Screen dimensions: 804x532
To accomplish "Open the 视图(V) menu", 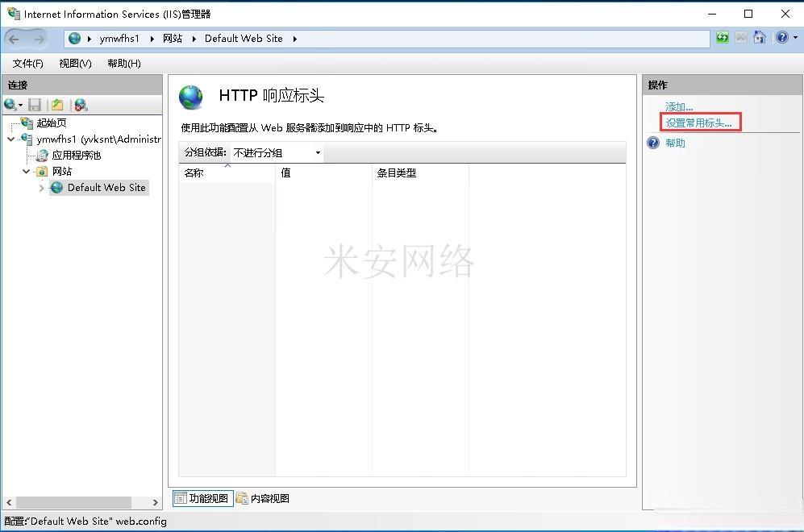I will (75, 63).
